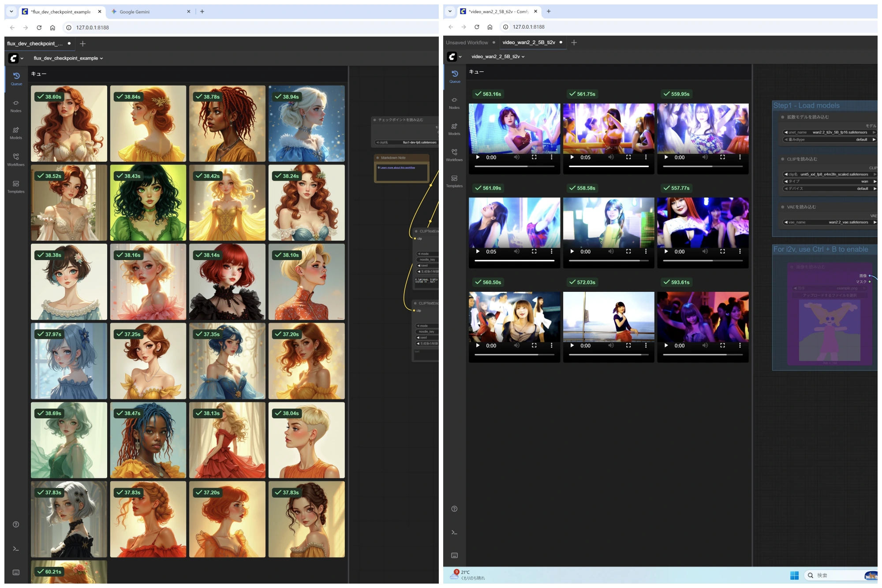Screen dimensions: 882x588
Task: Open Models library in right ComfyUI sidebar
Action: tap(454, 129)
